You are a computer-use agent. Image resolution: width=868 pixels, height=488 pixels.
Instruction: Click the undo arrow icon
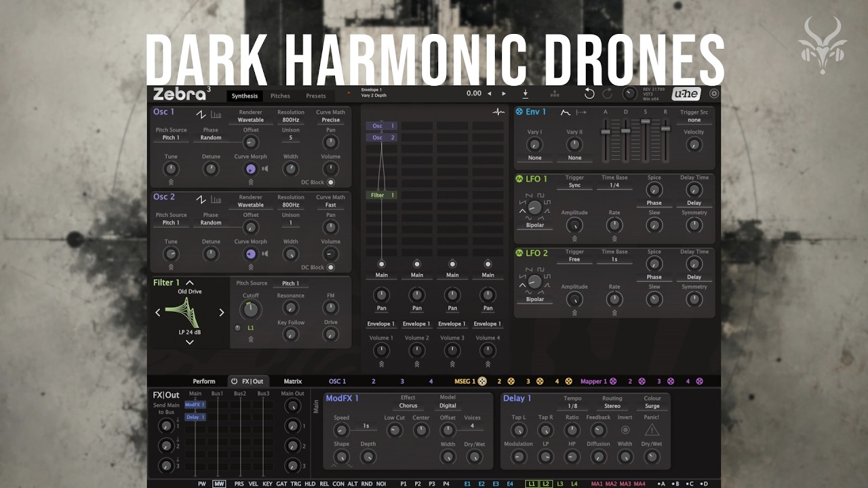[590, 94]
